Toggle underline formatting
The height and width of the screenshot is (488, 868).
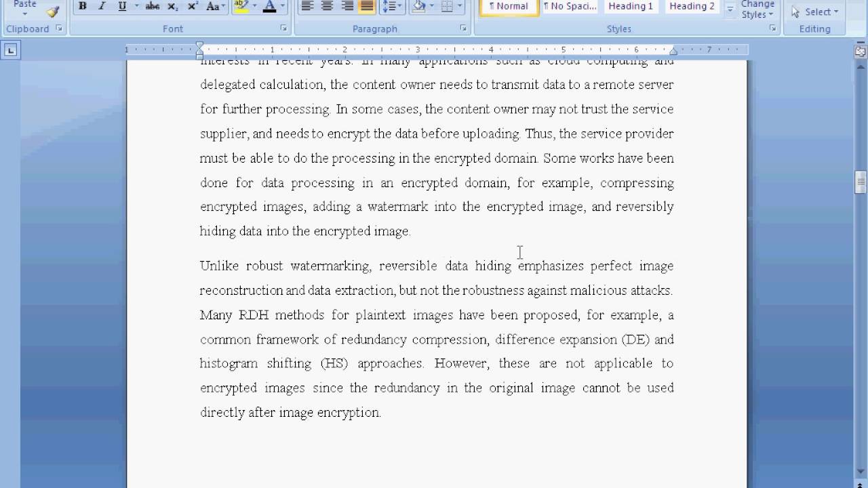pyautogui.click(x=122, y=6)
